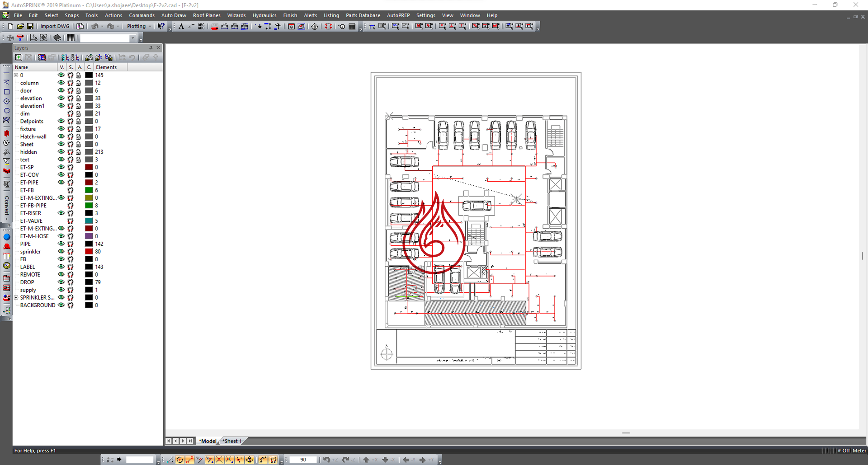868x465 pixels.
Task: Open the Hydraulics menu
Action: click(264, 15)
